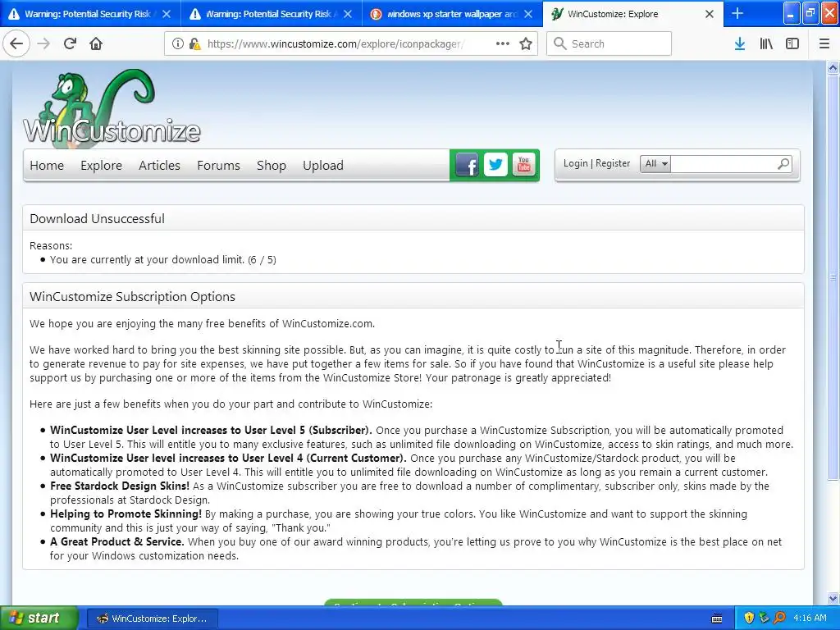840x630 pixels.
Task: Click "A Great Product & Service." bold text
Action: click(x=116, y=541)
